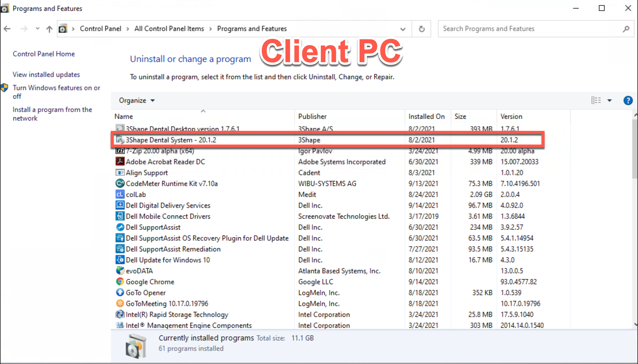Sort by the Version column header
This screenshot has width=638, height=364.
[x=533, y=117]
